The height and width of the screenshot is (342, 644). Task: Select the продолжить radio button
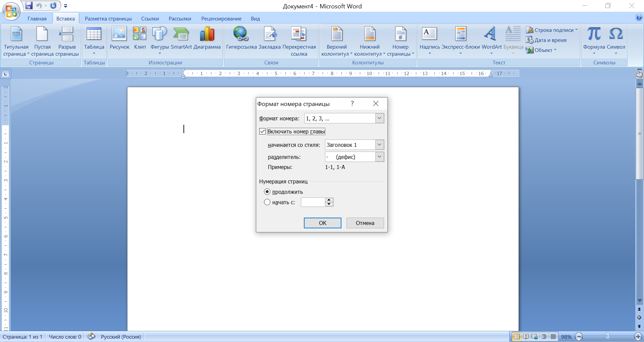tap(267, 192)
